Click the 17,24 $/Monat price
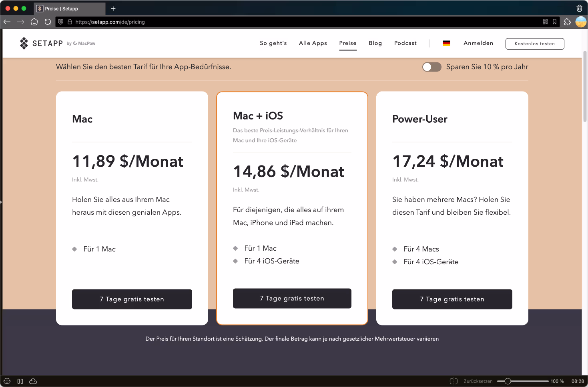588x387 pixels. point(448,162)
